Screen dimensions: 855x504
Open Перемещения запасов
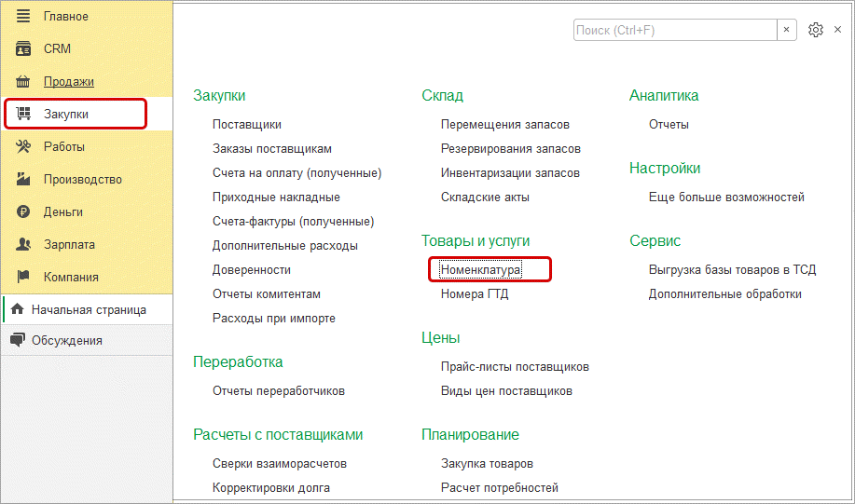pos(505,124)
